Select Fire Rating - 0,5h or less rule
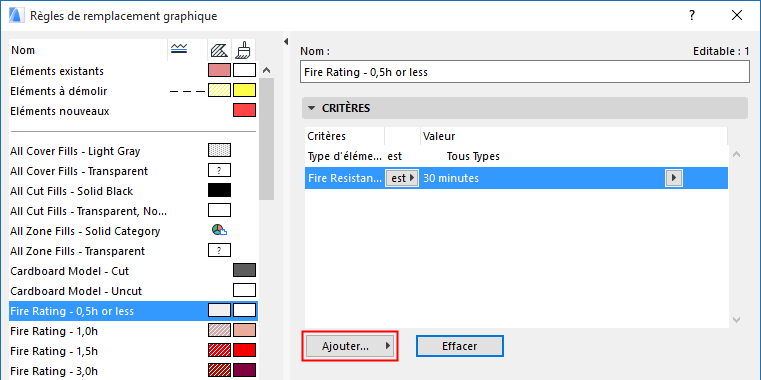The image size is (761, 380). (133, 311)
